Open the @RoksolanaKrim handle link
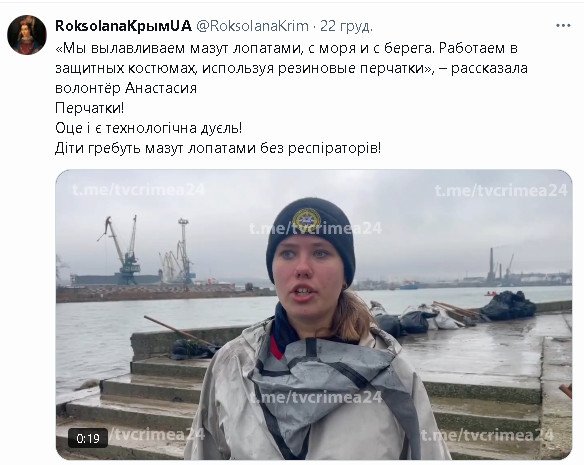584x465 pixels. point(253,26)
